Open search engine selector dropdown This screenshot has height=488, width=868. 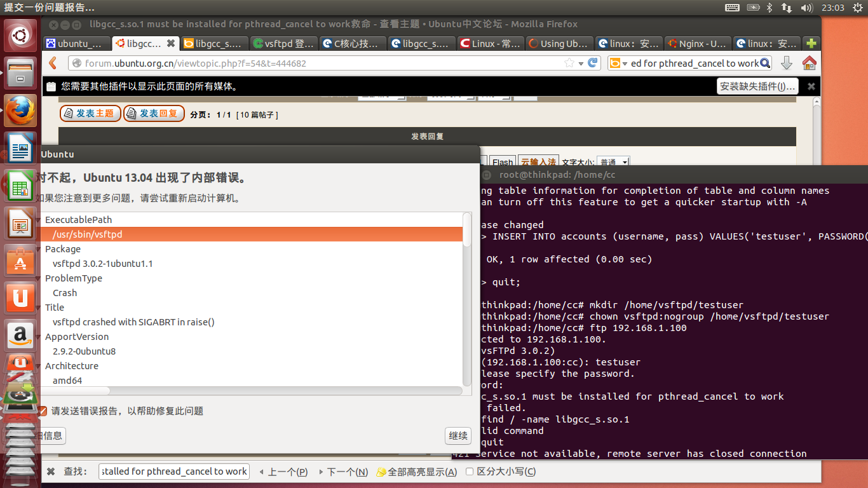coord(620,63)
